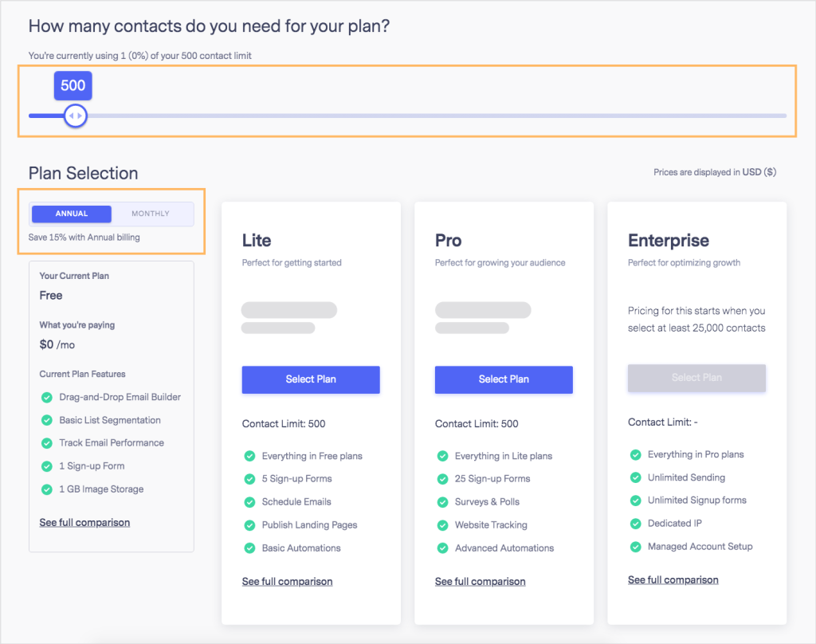This screenshot has width=816, height=644.
Task: Click checkmark beside Website Tracking
Action: pyautogui.click(x=443, y=525)
